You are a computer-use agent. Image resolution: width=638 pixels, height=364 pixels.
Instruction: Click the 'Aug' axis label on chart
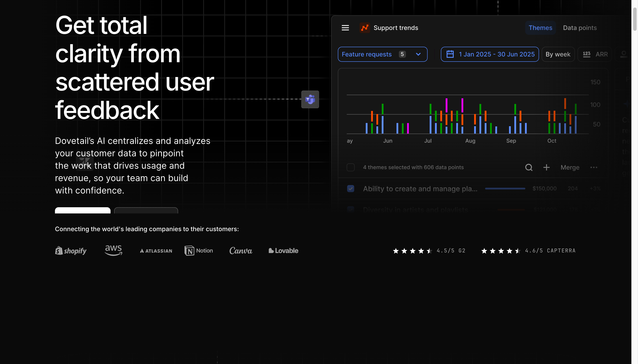coord(470,141)
